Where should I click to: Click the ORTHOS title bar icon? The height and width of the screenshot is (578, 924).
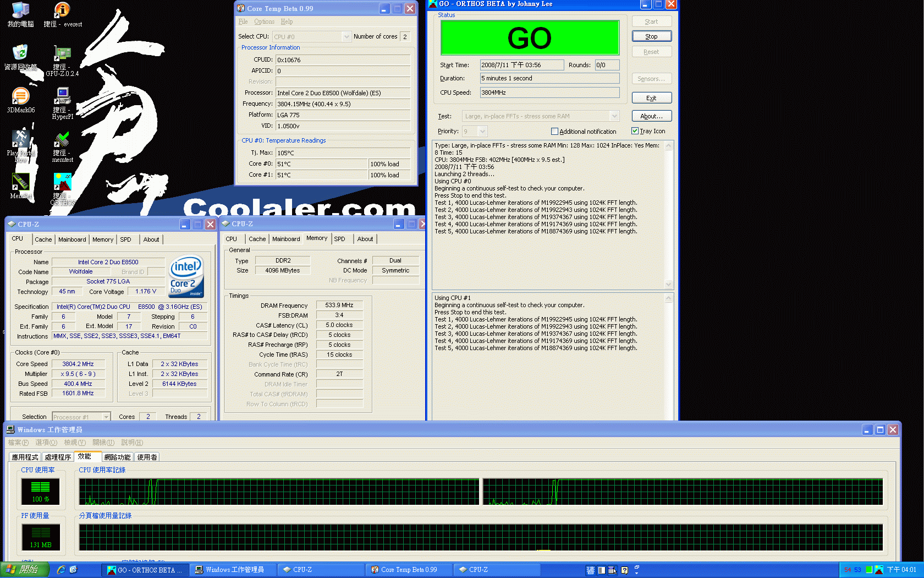click(433, 4)
